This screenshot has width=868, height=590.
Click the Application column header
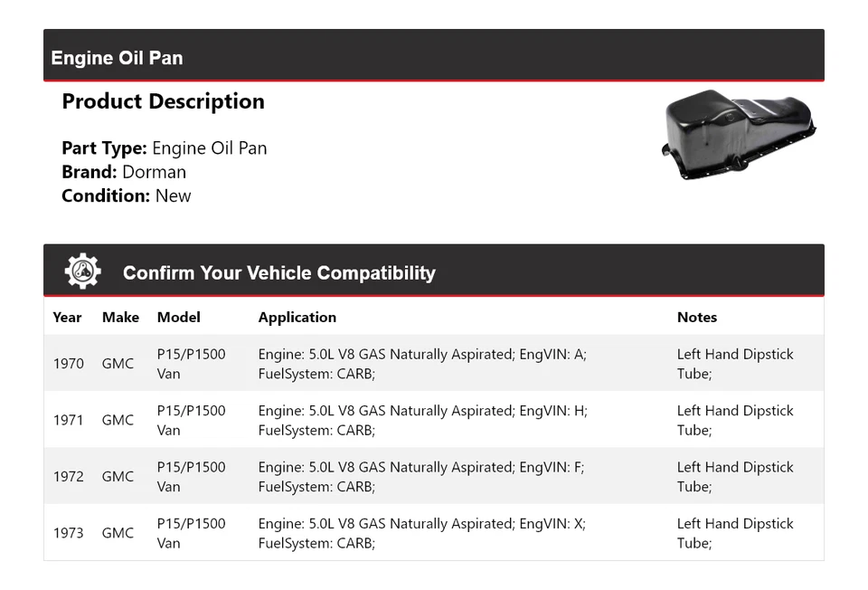pos(297,318)
